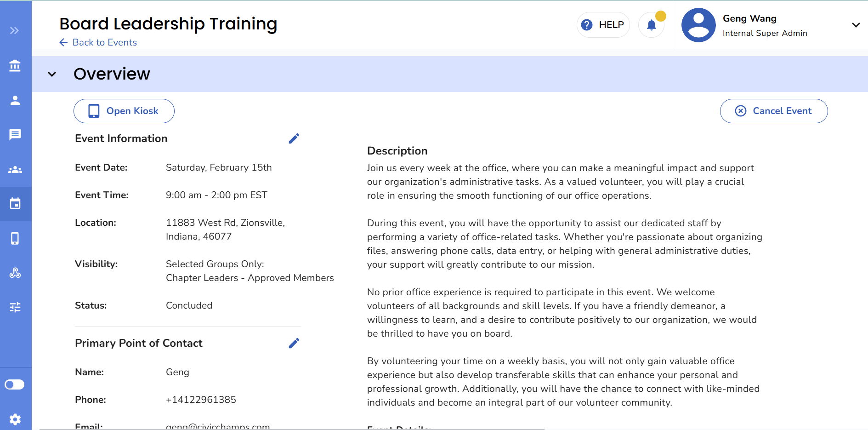
Task: Open settings gear icon in sidebar
Action: pyautogui.click(x=15, y=419)
